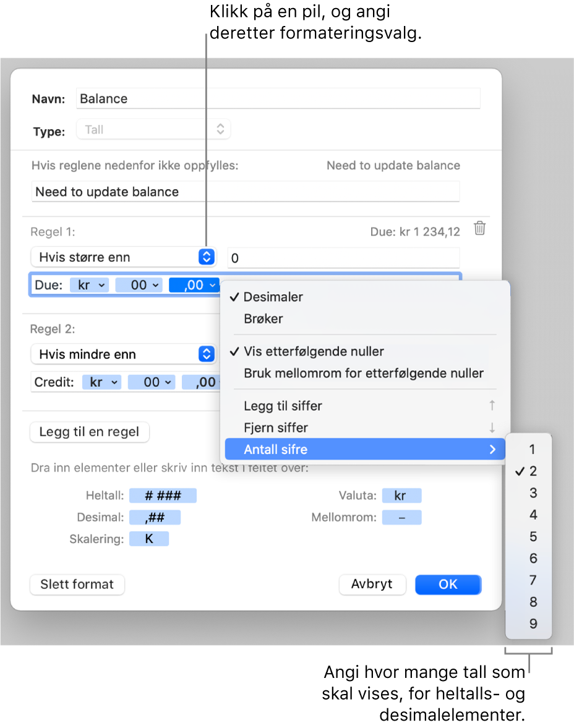
Task: Click the 'Slett format' button
Action: click(x=77, y=584)
